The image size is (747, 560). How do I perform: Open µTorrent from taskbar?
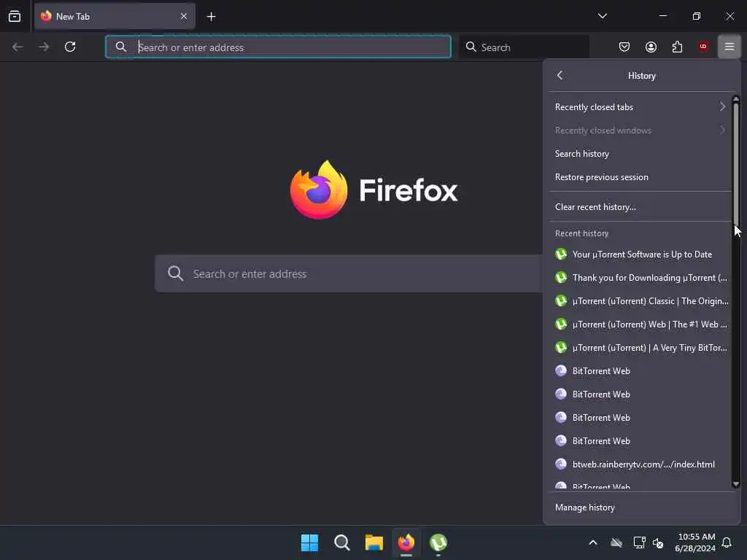click(x=438, y=542)
